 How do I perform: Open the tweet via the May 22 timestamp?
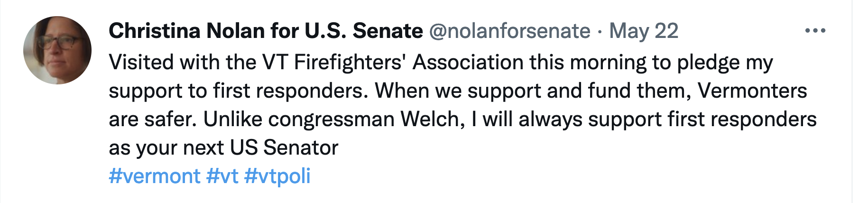(644, 31)
